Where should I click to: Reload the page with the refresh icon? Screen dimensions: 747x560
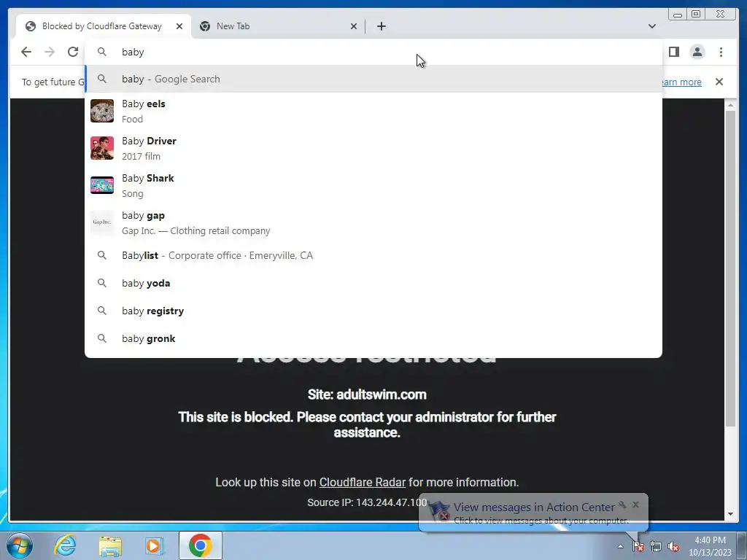(72, 52)
